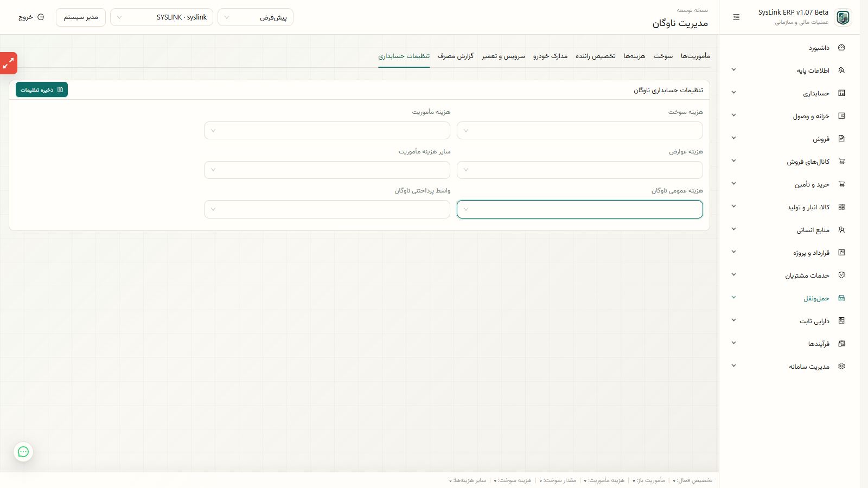Click the اطلاعات پایه sidebar icon
Viewport: 868px width, 488px height.
[x=841, y=70]
